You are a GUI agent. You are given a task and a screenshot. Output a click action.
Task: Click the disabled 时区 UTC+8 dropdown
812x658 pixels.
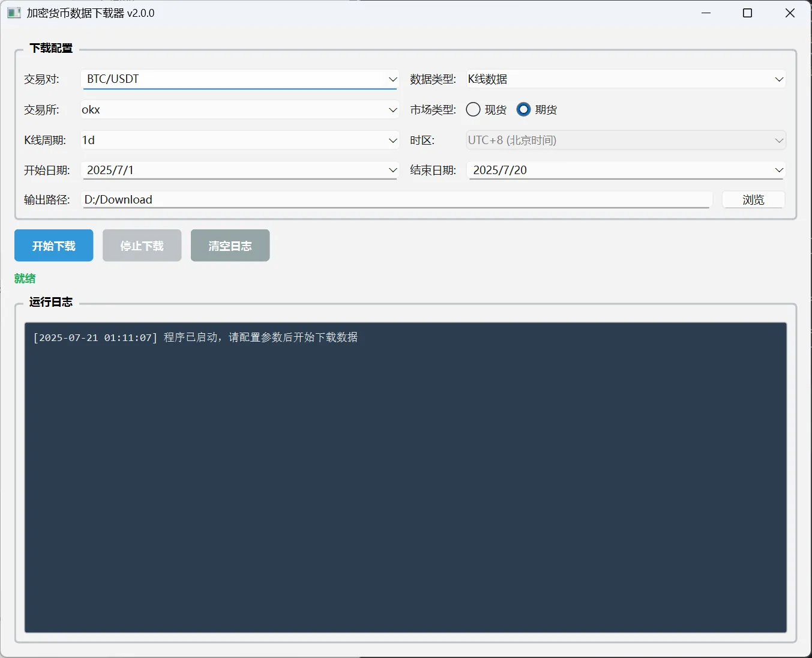point(625,140)
